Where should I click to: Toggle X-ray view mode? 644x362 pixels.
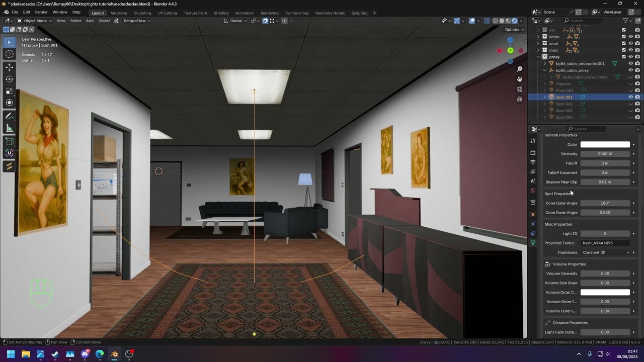(487, 21)
